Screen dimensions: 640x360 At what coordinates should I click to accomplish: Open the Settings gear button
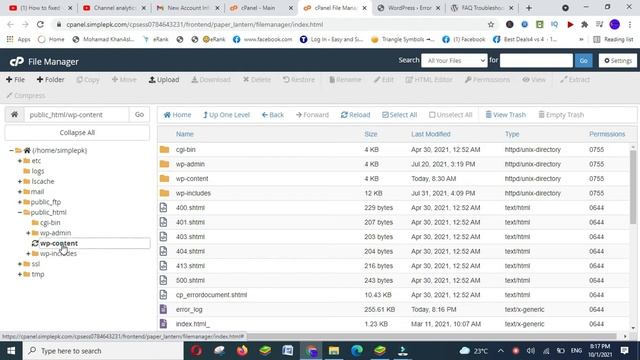click(x=618, y=60)
